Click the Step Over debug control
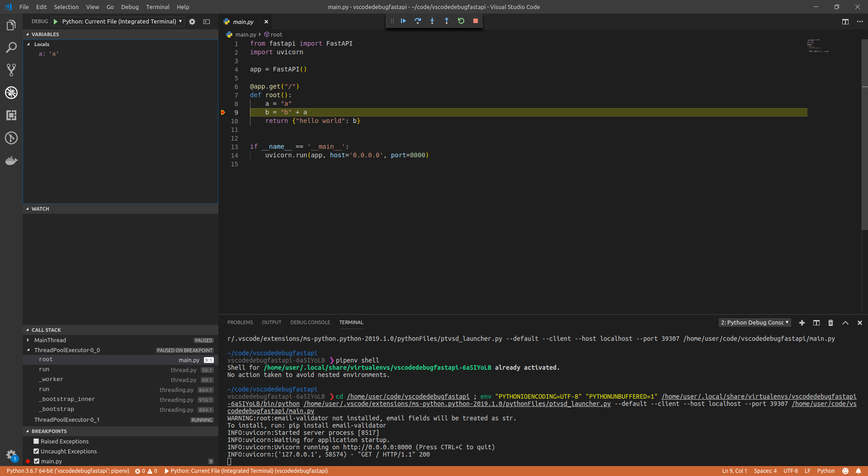The image size is (868, 476). 418,21
